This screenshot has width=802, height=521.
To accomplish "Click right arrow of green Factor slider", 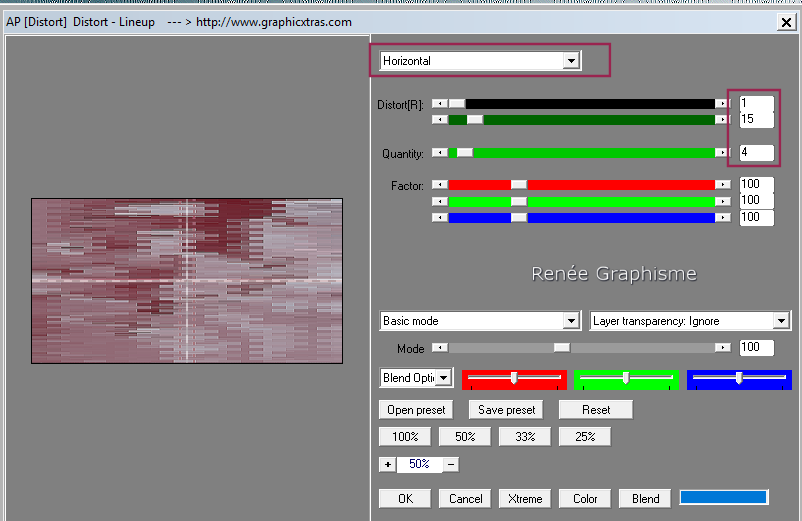I will (723, 201).
